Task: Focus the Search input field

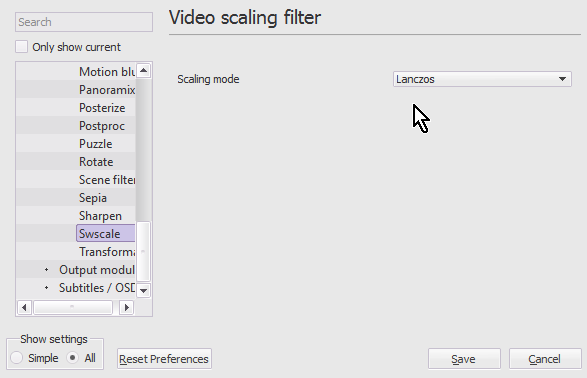Action: coord(84,22)
